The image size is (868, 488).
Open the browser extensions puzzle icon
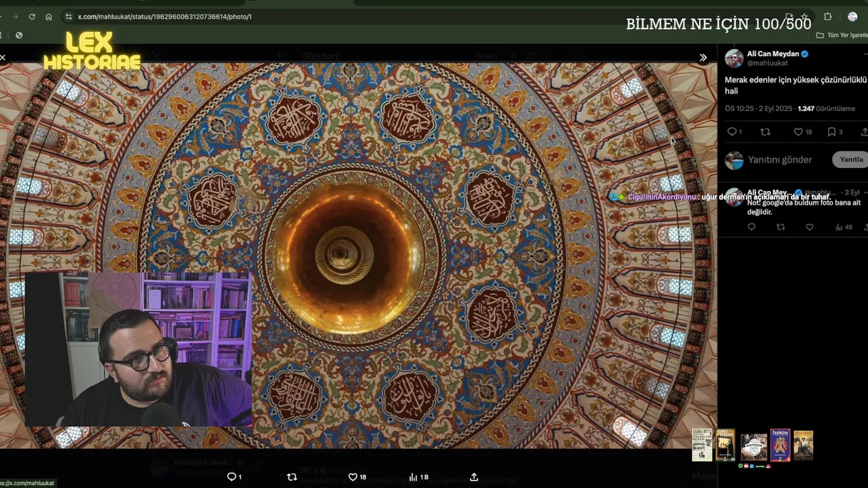pos(827,16)
